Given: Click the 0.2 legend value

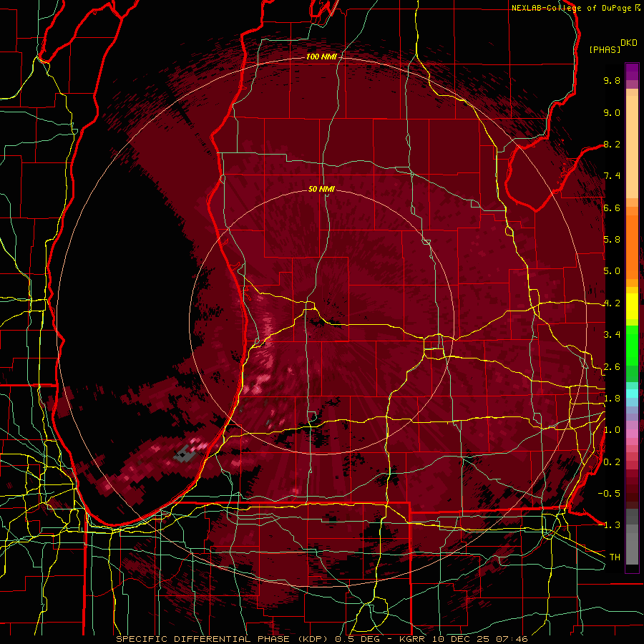Looking at the screenshot, I should click(612, 462).
